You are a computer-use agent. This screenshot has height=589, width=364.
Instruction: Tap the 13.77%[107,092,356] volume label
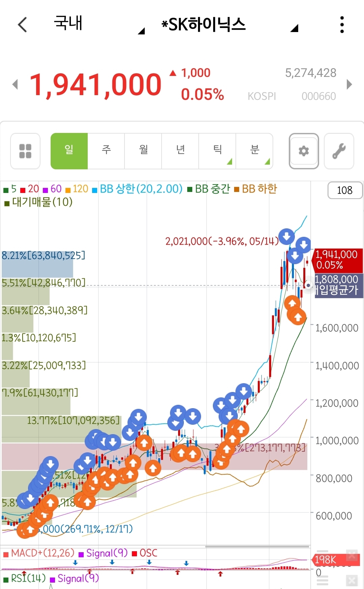click(x=74, y=420)
